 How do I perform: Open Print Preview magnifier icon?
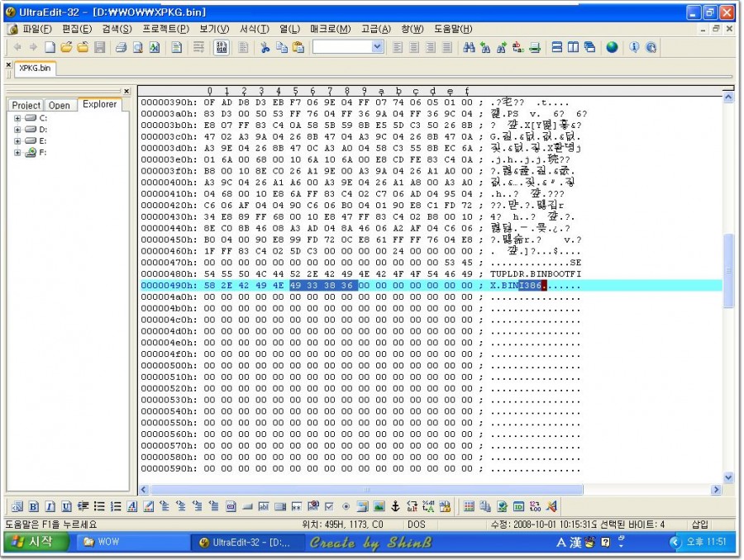pyautogui.click(x=137, y=47)
